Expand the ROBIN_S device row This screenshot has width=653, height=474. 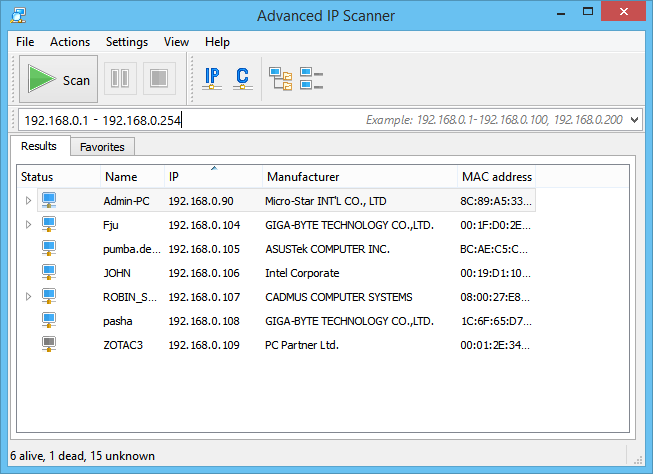(28, 297)
